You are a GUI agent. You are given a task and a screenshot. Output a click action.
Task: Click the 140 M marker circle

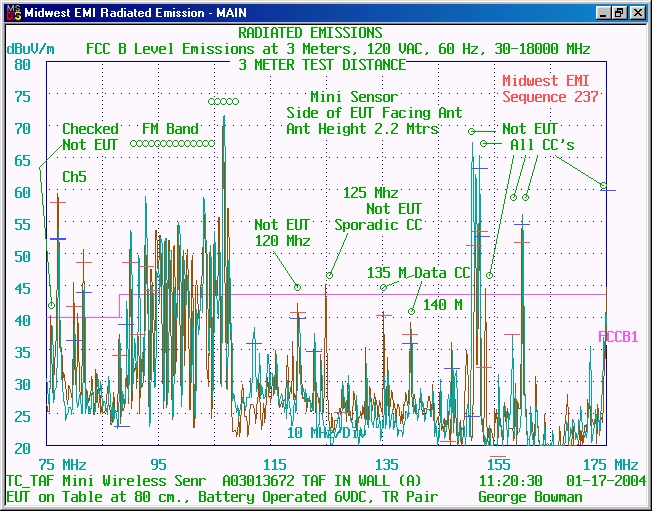pyautogui.click(x=411, y=312)
